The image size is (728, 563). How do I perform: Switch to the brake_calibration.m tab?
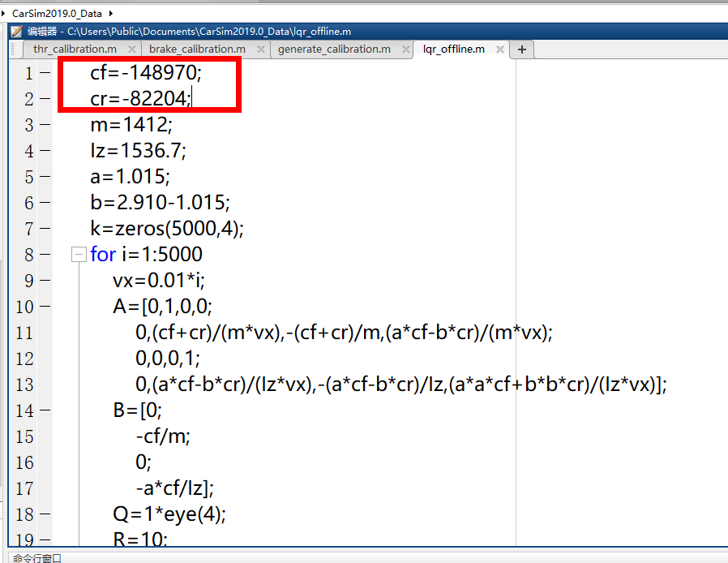point(197,49)
